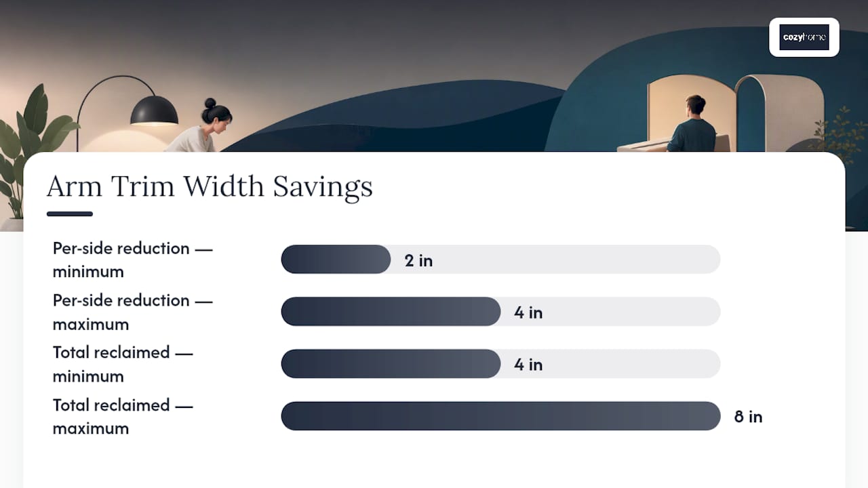The height and width of the screenshot is (488, 868).
Task: Click the Total reclaimed — maximum label
Action: pos(123,416)
